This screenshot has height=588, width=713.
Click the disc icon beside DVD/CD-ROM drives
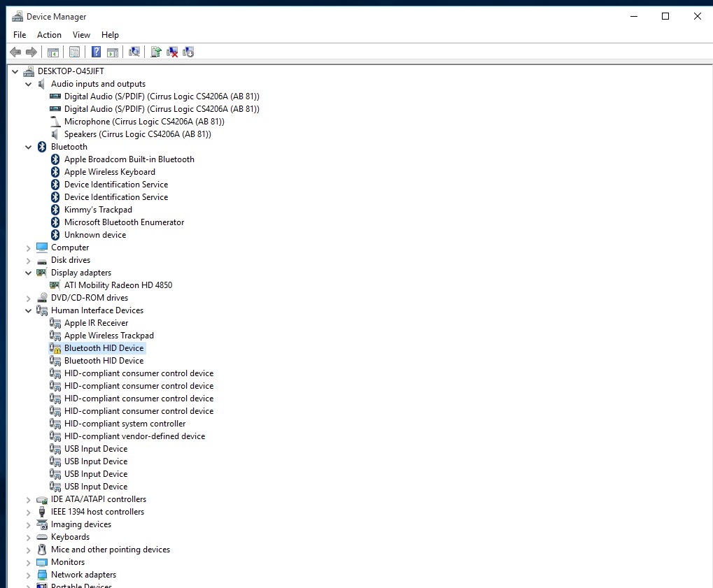pos(42,298)
